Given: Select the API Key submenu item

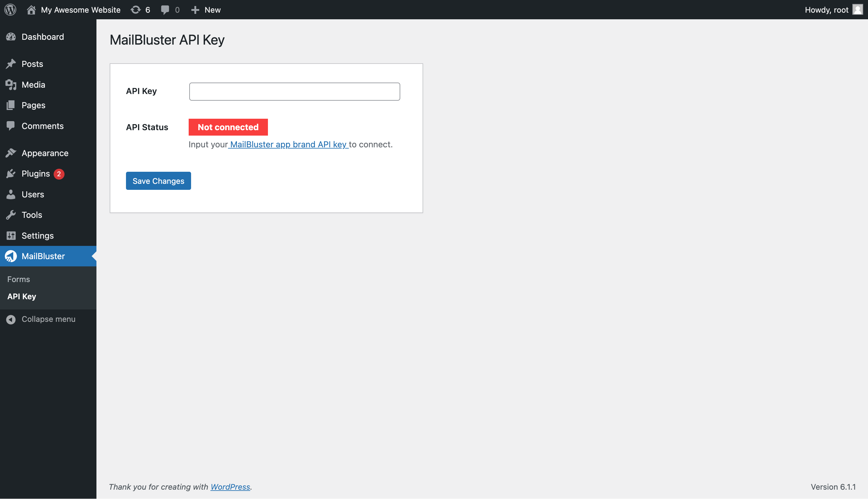Looking at the screenshot, I should (x=22, y=297).
